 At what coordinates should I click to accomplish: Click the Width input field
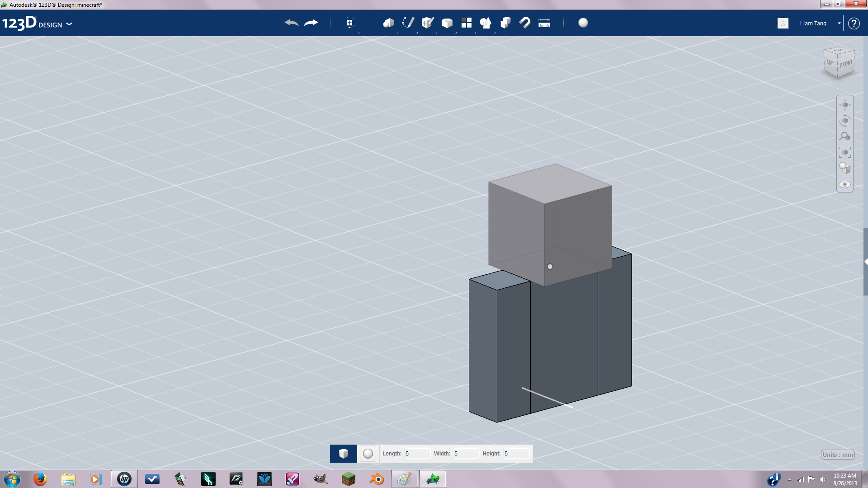click(466, 454)
